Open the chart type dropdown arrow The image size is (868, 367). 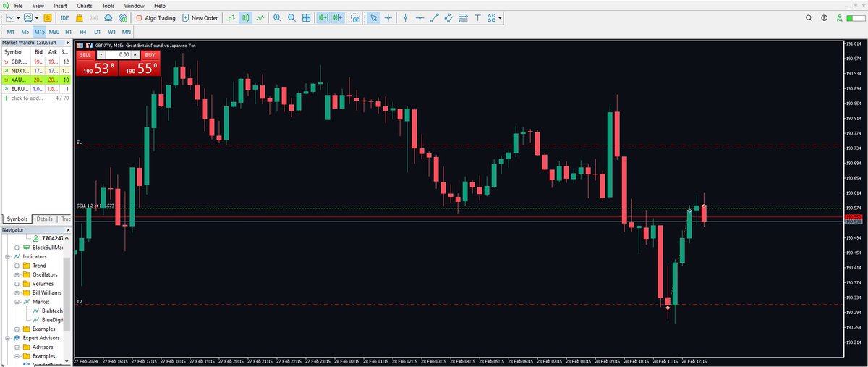click(x=19, y=17)
